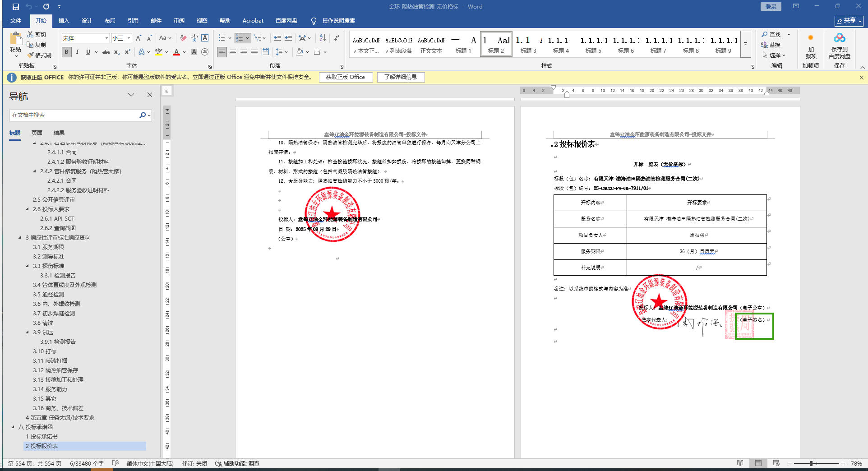Toggle subscript formatting

(x=117, y=52)
